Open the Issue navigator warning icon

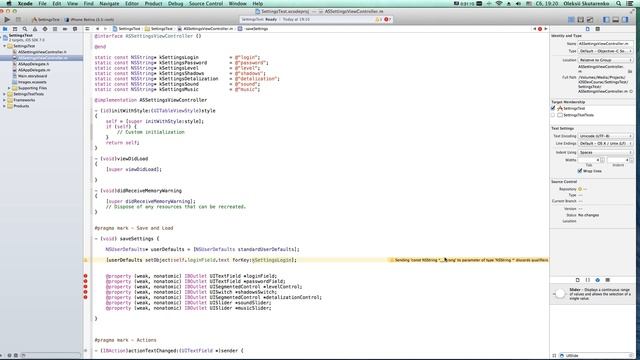pyautogui.click(x=35, y=29)
